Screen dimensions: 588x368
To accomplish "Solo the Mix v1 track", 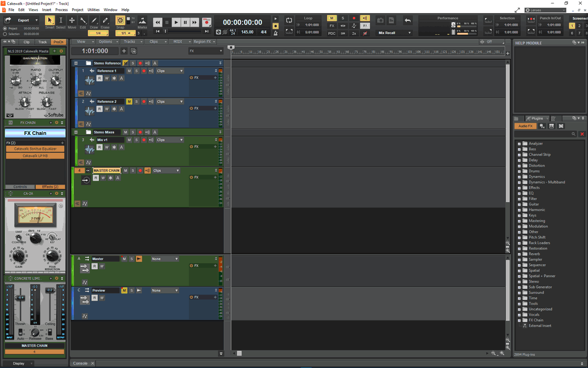I will click(x=136, y=140).
